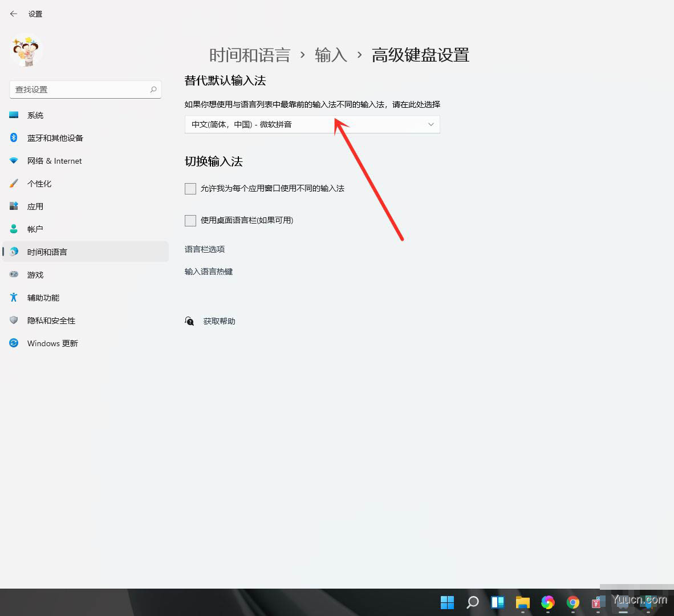Check 使用桌面语言栏(如果可用)
Viewport: 674px width, 616px height.
(x=190, y=221)
